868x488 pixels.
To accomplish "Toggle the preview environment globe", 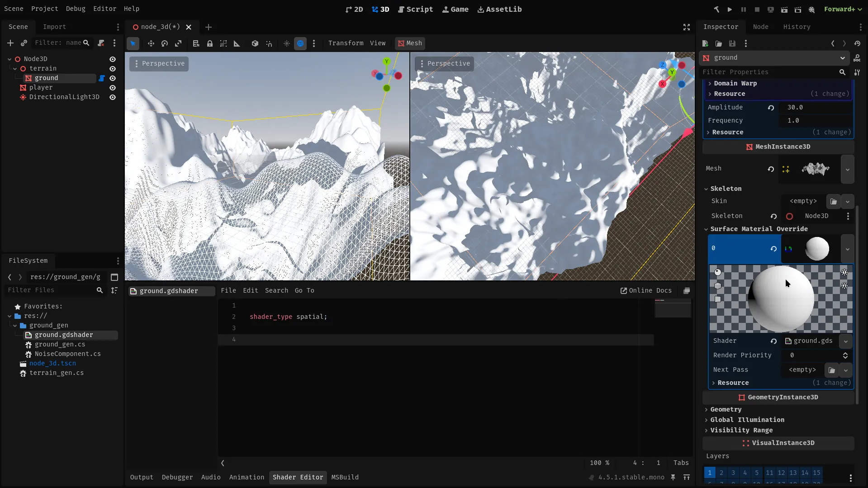I will pyautogui.click(x=300, y=43).
